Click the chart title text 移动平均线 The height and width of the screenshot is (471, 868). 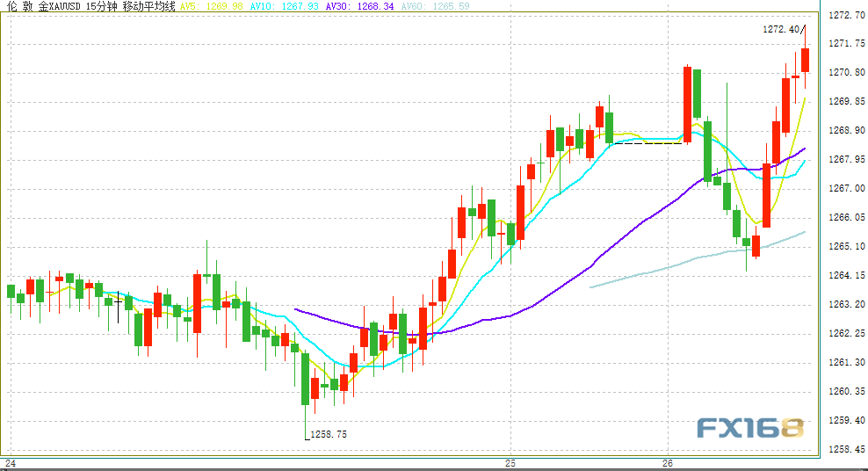148,6
